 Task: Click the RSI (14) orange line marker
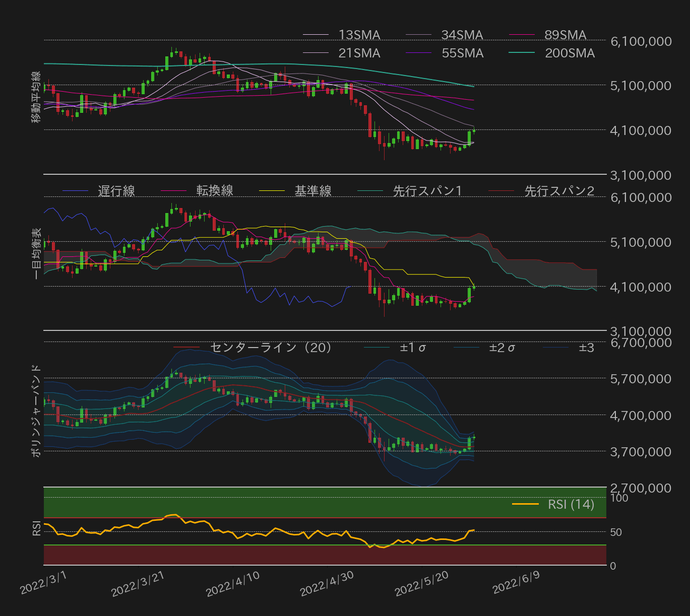pyautogui.click(x=526, y=504)
